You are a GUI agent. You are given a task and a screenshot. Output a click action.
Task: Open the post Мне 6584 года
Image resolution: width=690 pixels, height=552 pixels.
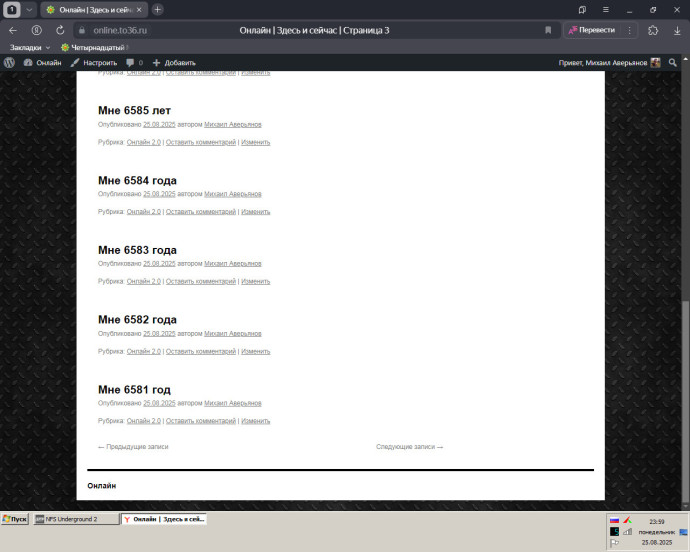pyautogui.click(x=137, y=180)
